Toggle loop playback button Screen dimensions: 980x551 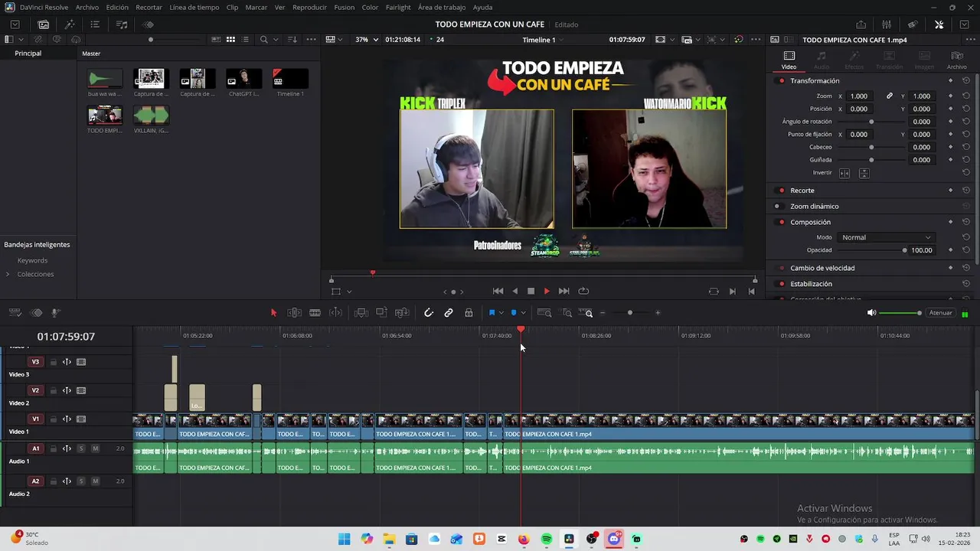[583, 291]
